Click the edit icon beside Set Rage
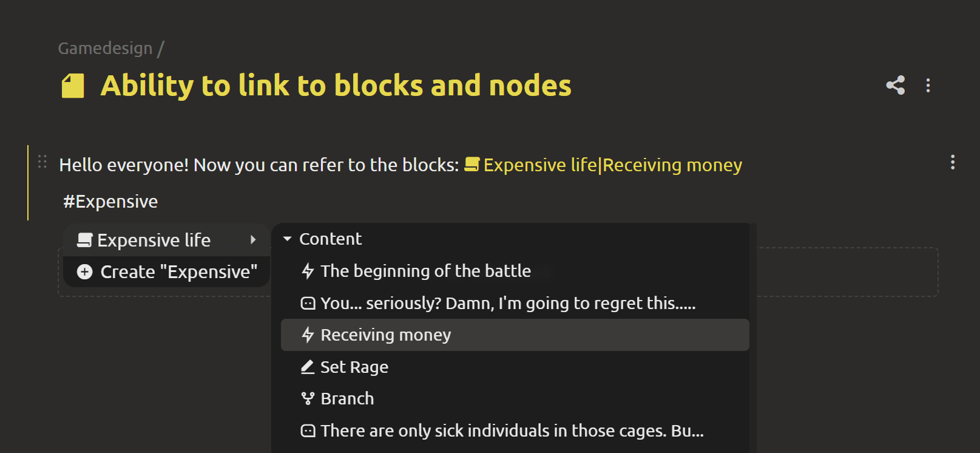 308,367
